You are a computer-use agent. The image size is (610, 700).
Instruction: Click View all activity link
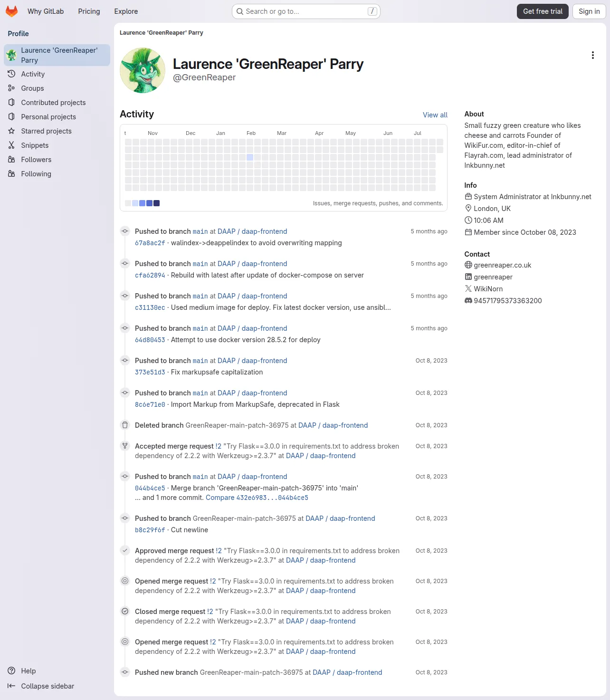435,115
